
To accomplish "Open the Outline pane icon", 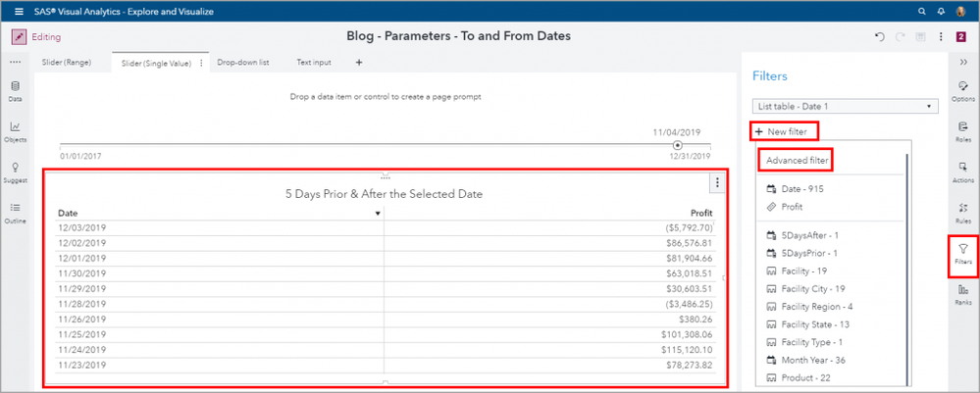I will click(x=15, y=212).
